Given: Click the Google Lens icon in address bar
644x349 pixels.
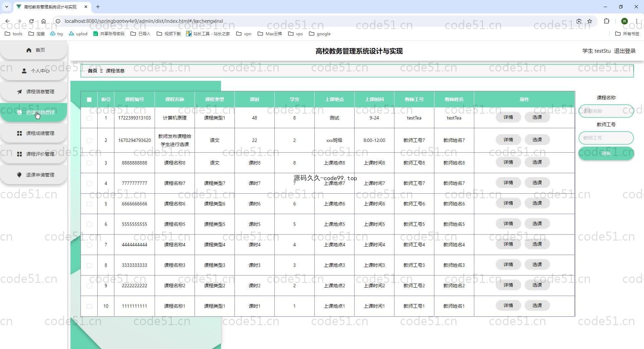Looking at the screenshot, I should [579, 21].
